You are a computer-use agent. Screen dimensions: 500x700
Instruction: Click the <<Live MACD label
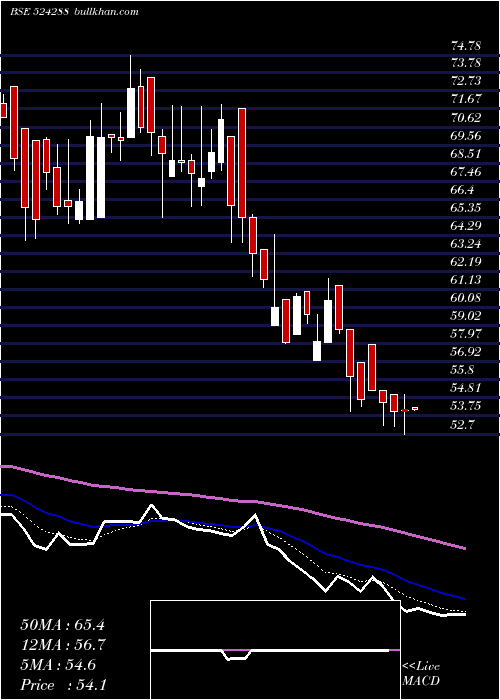point(421,673)
